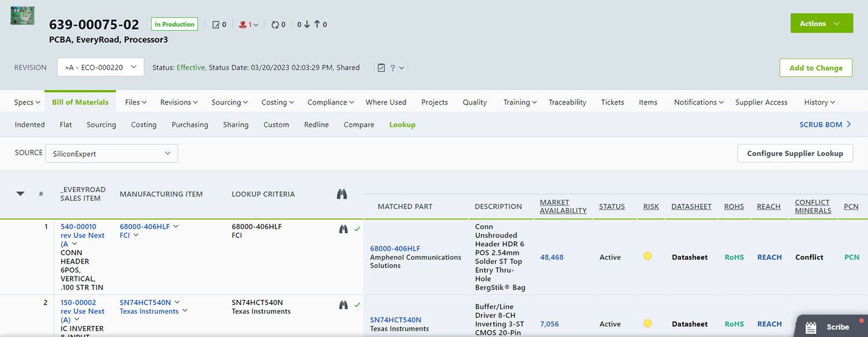Open the red stamp icon dropdown
The width and height of the screenshot is (868, 337).
click(249, 24)
